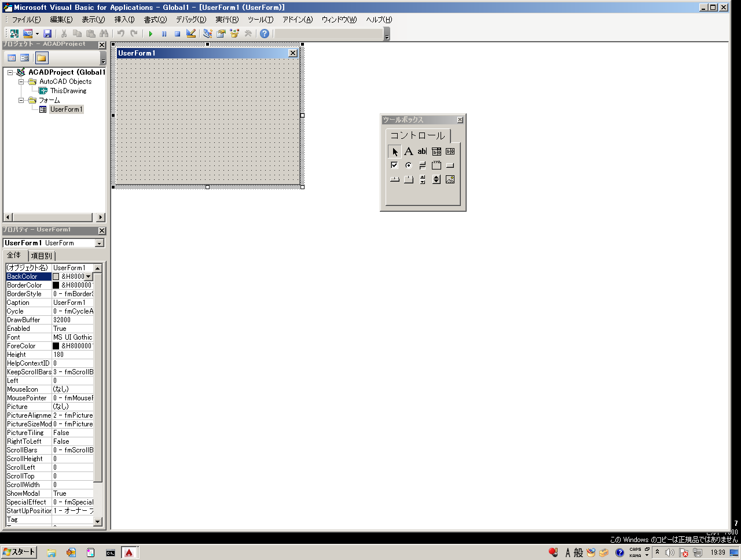Choose the Image control in Toolbox
741x560 pixels.
(x=450, y=179)
